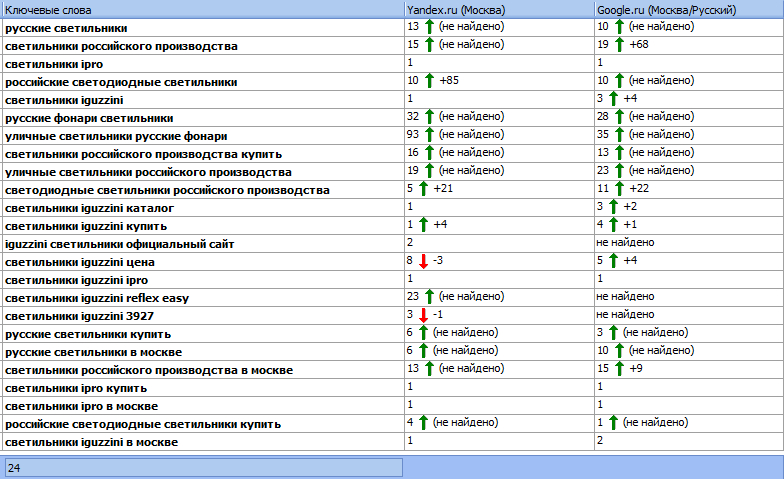This screenshot has width=784, height=479.
Task: Click Google cell 4 +1 for iguzzini купить
Action: pyautogui.click(x=689, y=226)
